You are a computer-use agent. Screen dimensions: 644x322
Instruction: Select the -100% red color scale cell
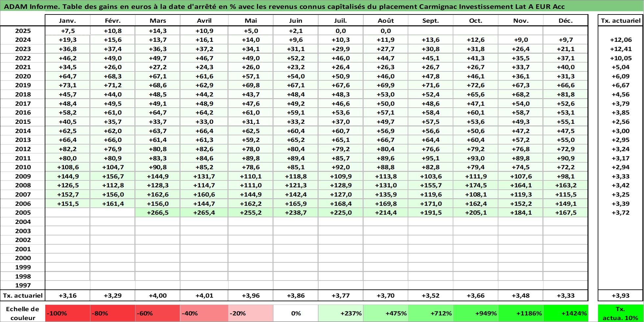pos(67,313)
